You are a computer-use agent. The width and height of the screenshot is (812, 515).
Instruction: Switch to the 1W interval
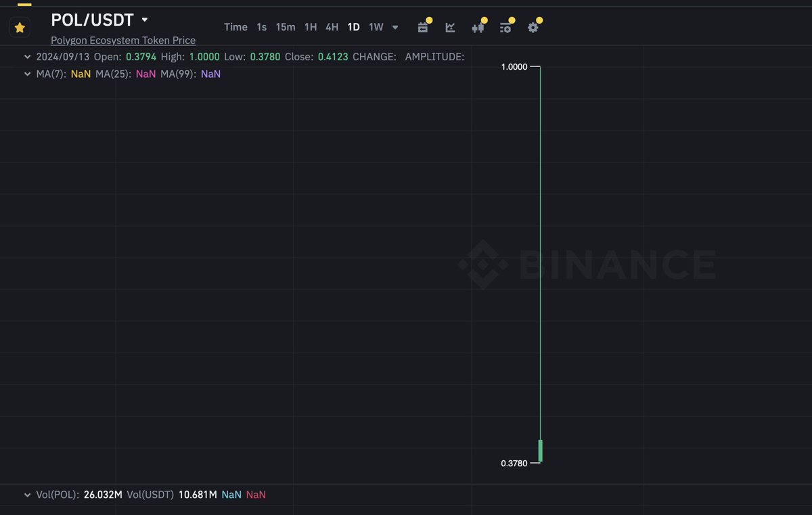coord(376,27)
